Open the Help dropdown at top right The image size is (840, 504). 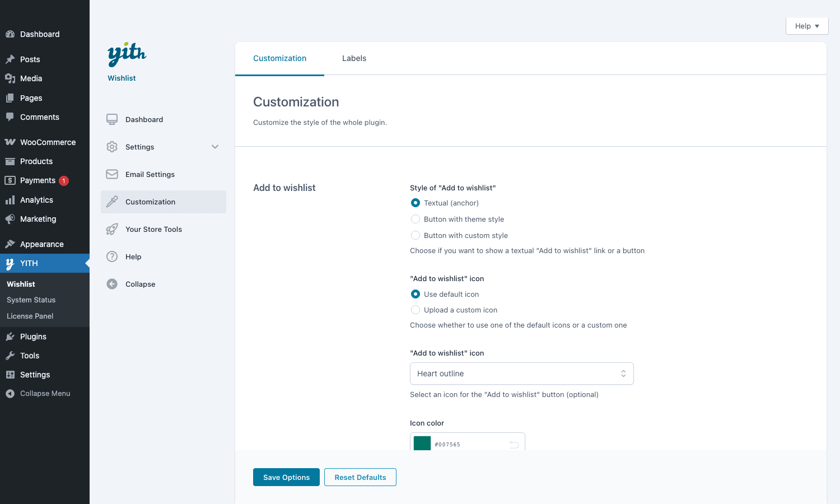pyautogui.click(x=807, y=26)
